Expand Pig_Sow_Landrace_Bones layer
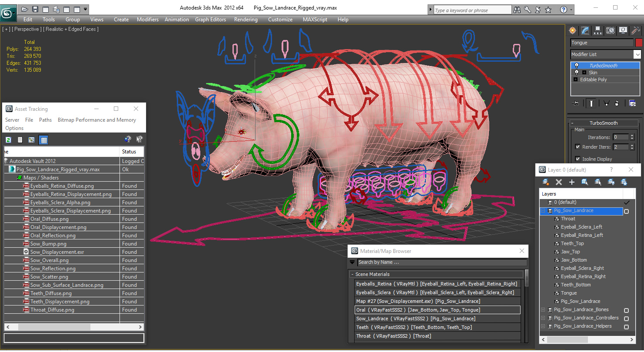The width and height of the screenshot is (644, 352). (543, 310)
